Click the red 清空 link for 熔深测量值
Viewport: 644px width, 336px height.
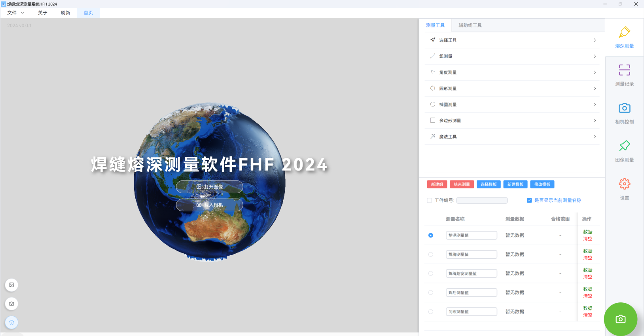(587, 239)
